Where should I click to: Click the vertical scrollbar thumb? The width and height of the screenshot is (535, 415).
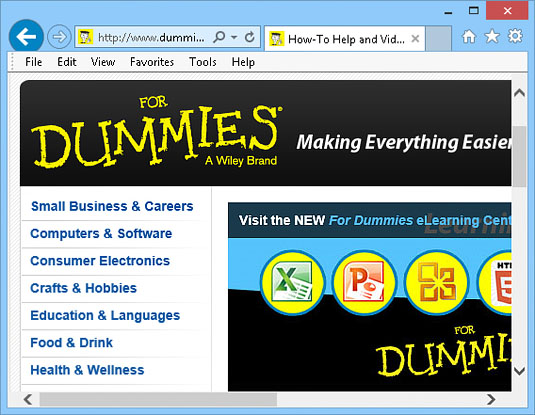(519, 156)
